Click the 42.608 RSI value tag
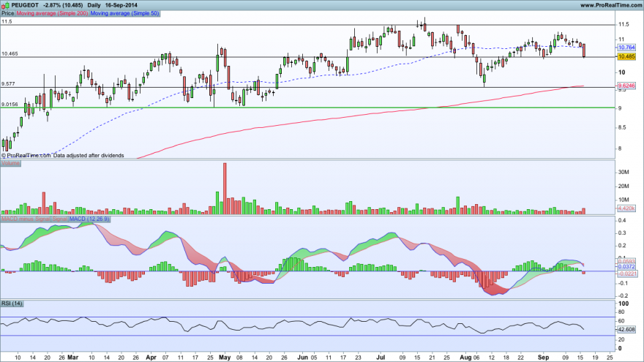The height and width of the screenshot is (362, 644). pyautogui.click(x=626, y=329)
